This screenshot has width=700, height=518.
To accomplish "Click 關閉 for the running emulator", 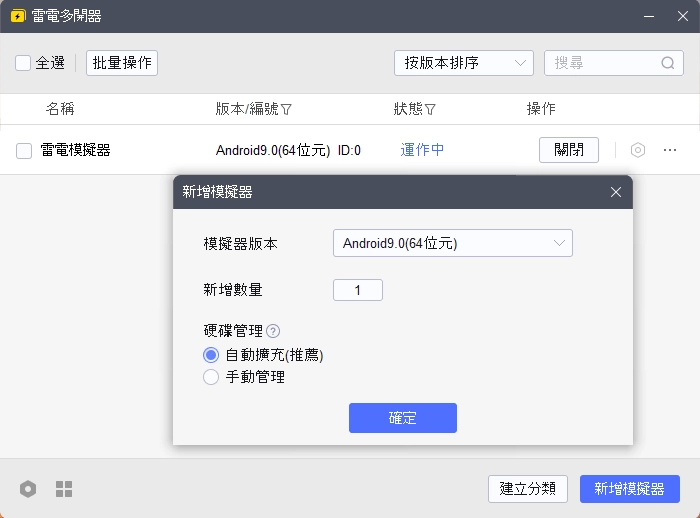I will point(569,150).
